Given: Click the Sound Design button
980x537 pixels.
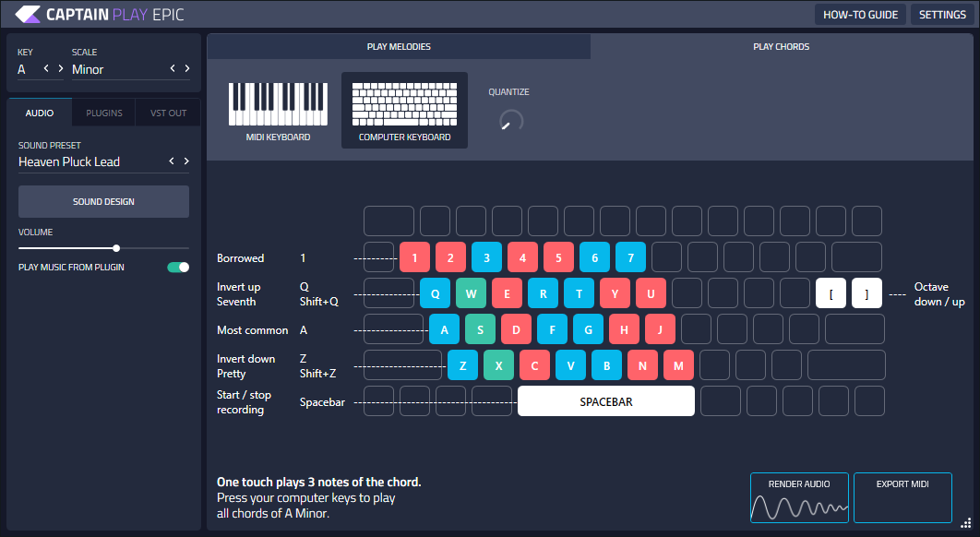Looking at the screenshot, I should point(103,201).
